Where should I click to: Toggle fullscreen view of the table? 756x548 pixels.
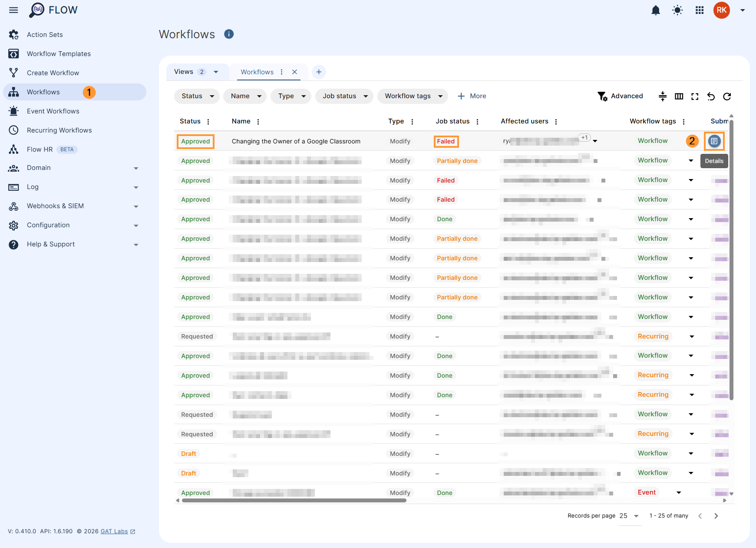(695, 96)
